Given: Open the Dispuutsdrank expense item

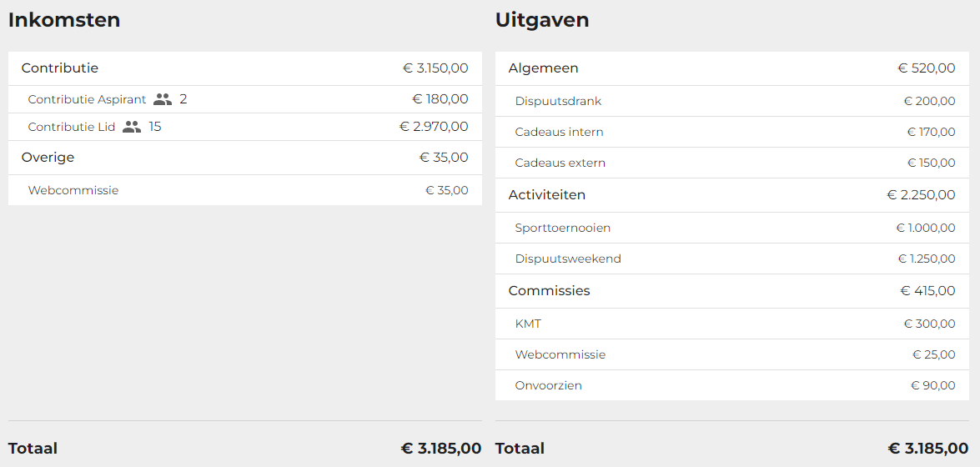Looking at the screenshot, I should click(732, 101).
